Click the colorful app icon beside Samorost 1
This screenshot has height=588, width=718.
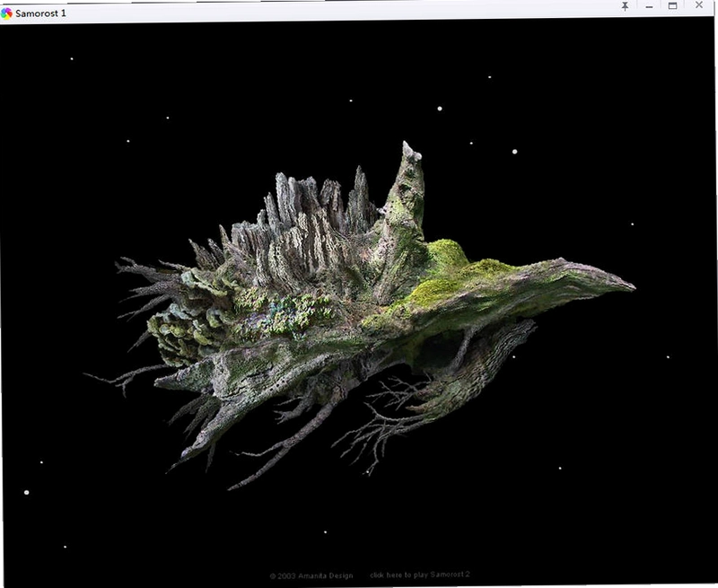click(6, 13)
